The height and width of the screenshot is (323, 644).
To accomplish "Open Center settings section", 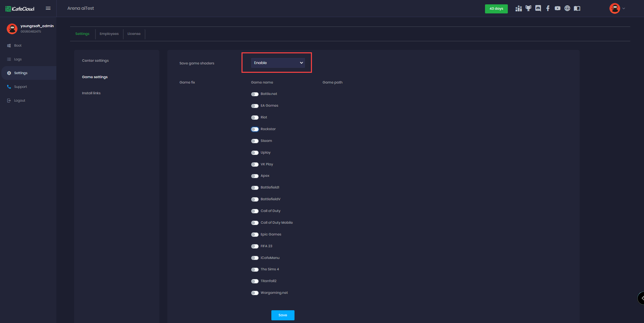I will (x=95, y=61).
